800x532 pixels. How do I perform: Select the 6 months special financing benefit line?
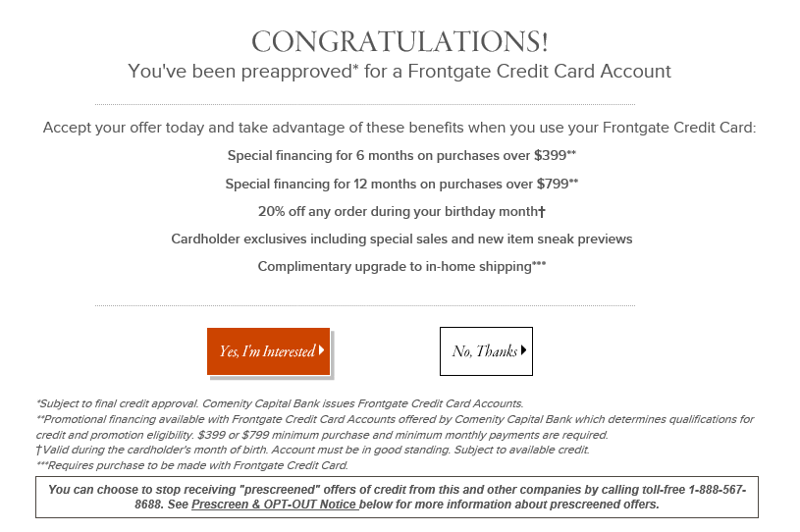(401, 156)
